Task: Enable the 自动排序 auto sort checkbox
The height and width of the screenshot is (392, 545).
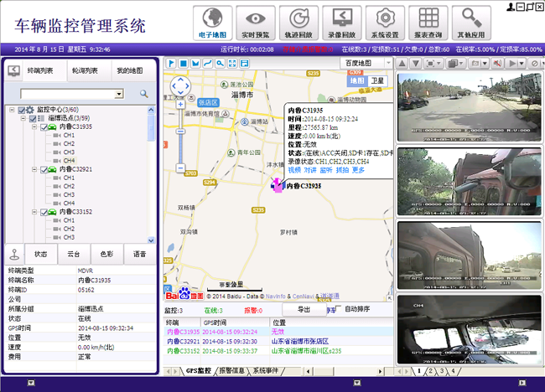Action: click(x=339, y=308)
